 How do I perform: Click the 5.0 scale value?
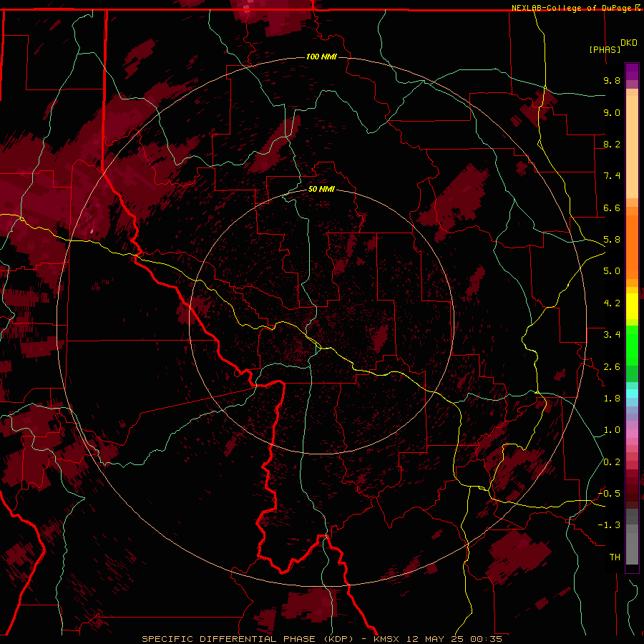click(x=612, y=271)
